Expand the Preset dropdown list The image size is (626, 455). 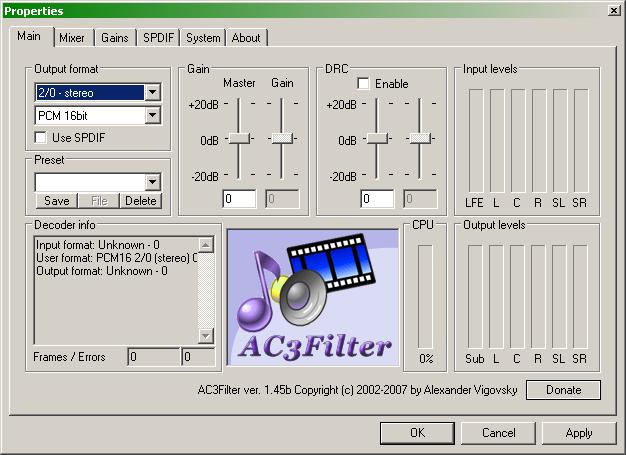tap(153, 182)
